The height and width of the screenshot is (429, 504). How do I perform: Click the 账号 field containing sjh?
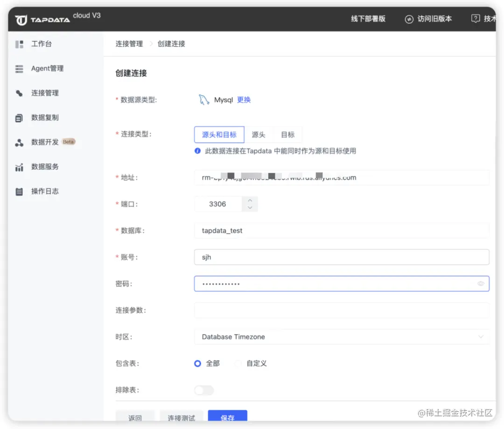[342, 257]
